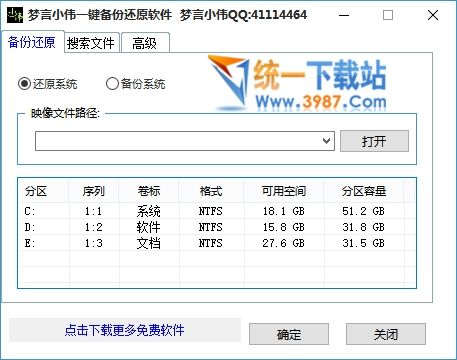Click the 卷标 column header
The height and width of the screenshot is (360, 457).
(149, 191)
